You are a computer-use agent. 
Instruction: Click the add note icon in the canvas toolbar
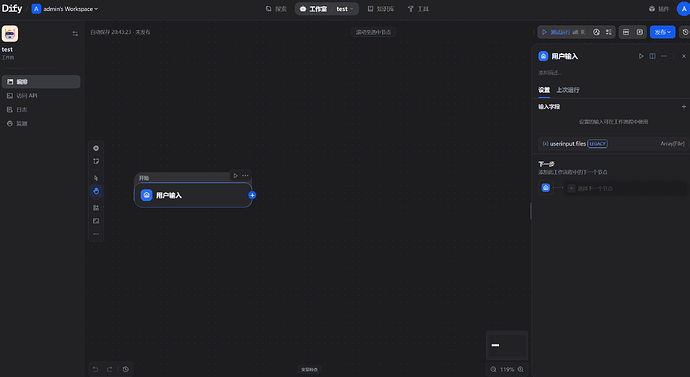point(96,161)
